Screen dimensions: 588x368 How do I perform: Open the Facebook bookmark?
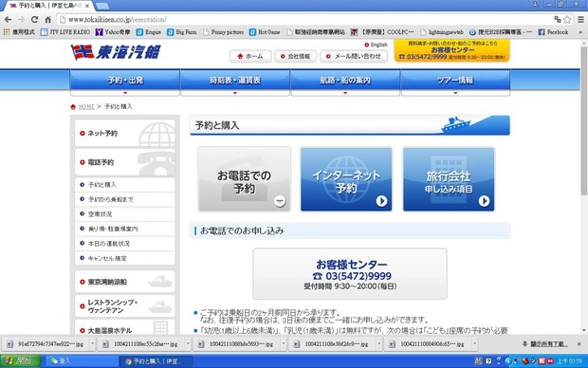[553, 32]
